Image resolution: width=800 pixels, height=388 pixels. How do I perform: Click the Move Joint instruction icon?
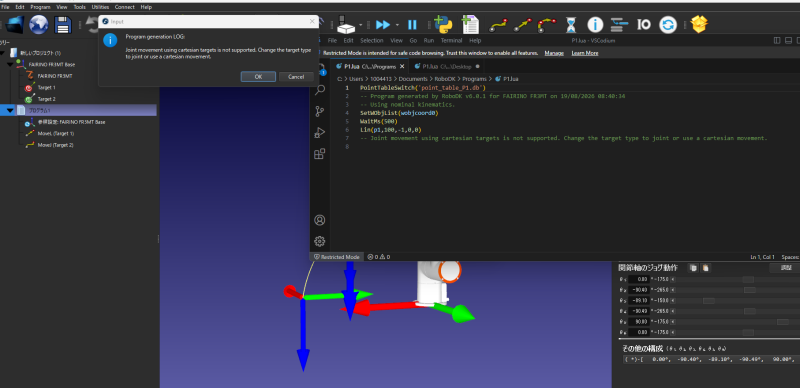[498, 25]
